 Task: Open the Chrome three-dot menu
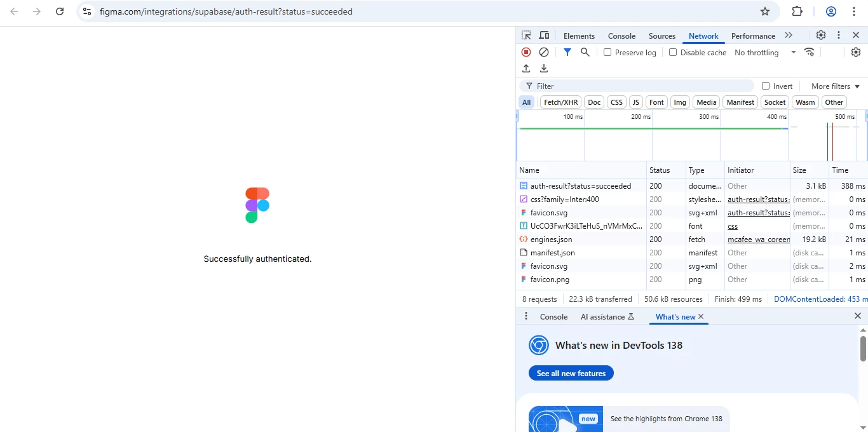click(853, 11)
